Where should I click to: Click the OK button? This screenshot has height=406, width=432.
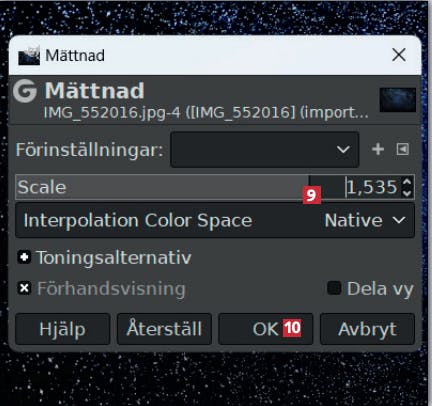(x=266, y=329)
